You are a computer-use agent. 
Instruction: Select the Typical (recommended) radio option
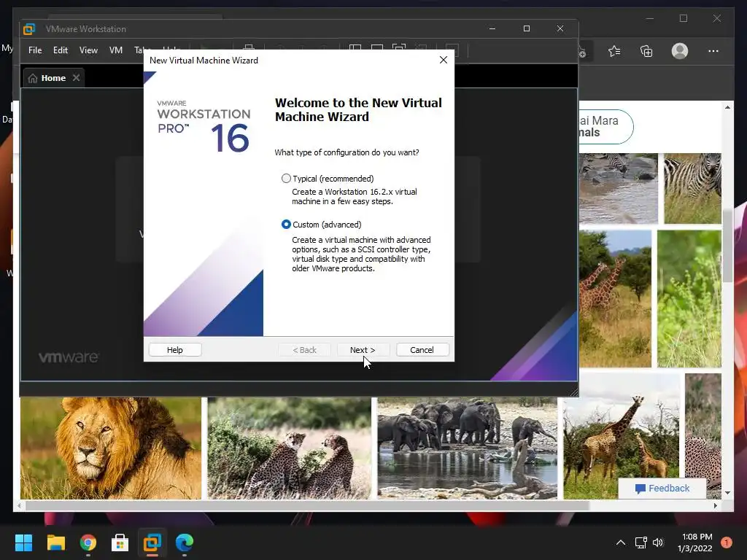click(286, 179)
